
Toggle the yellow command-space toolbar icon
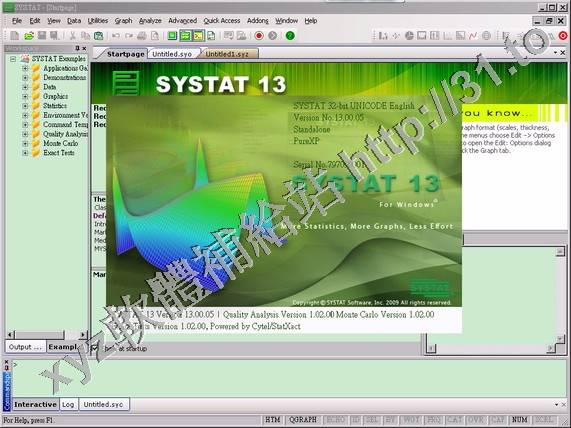coord(198,36)
